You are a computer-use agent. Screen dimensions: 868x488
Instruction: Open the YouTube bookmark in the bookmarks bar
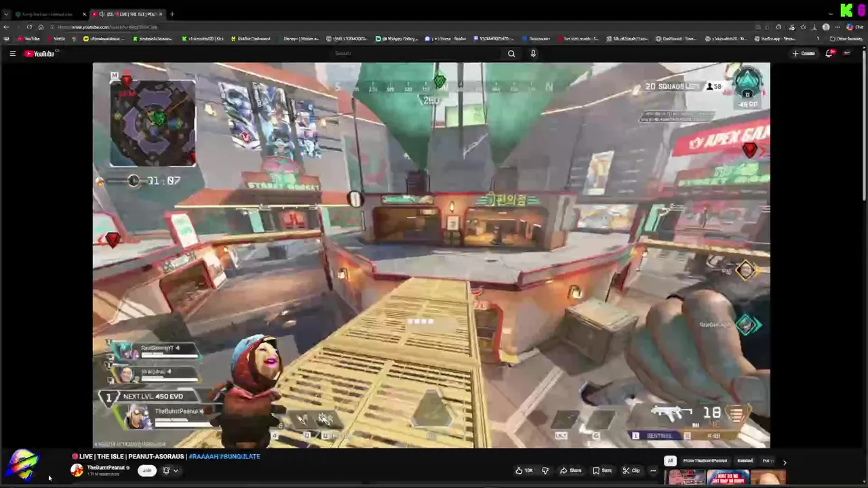coord(28,39)
